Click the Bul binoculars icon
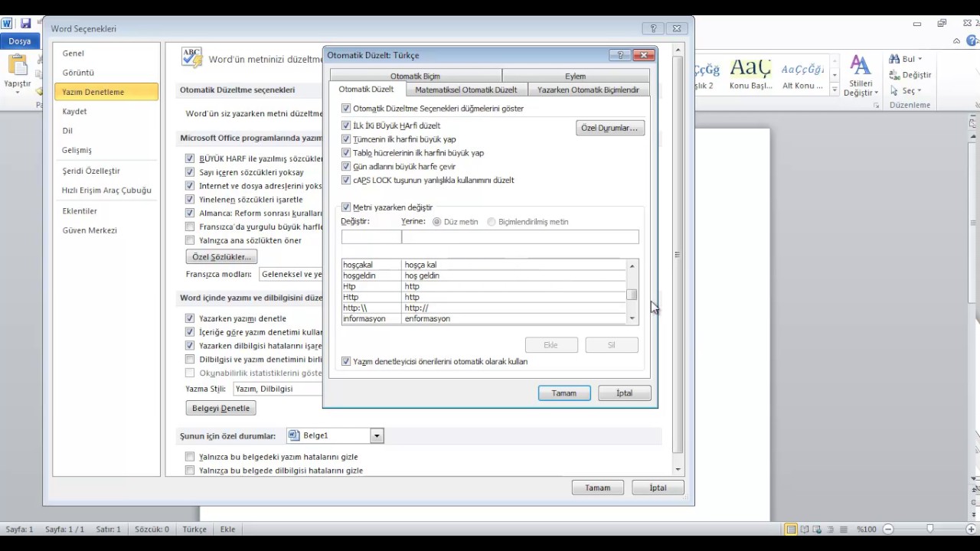Viewport: 980px width, 551px height. pos(894,59)
